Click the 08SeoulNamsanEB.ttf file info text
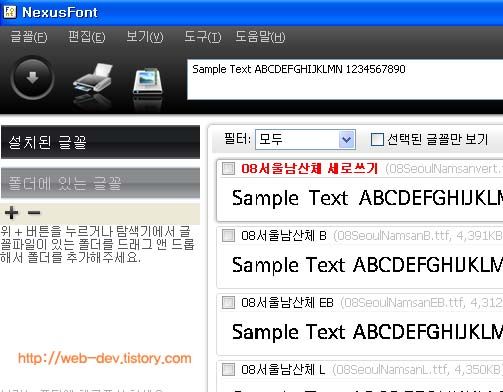The image size is (503, 392). (x=421, y=303)
